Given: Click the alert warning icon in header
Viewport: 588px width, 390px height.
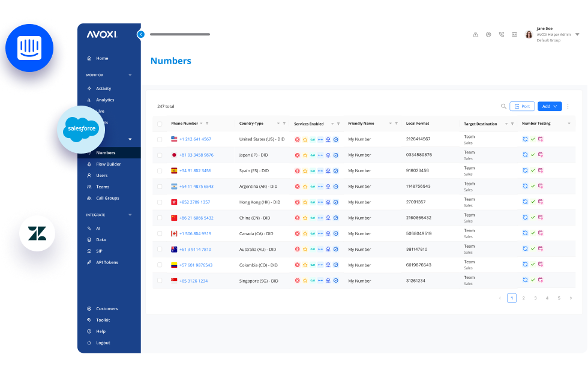Looking at the screenshot, I should tap(475, 35).
